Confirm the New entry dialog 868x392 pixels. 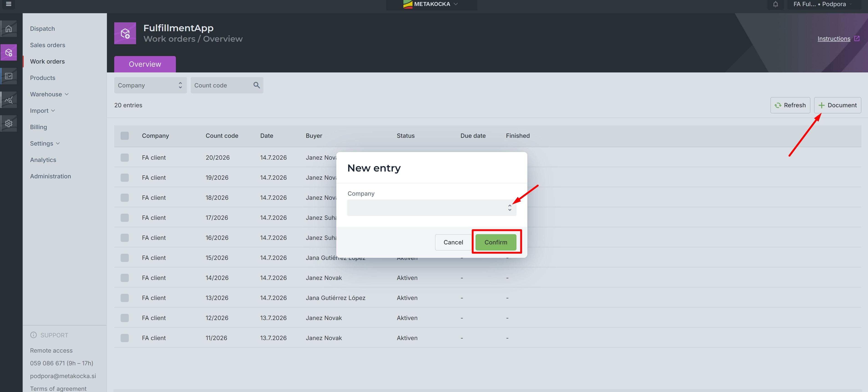click(x=496, y=242)
